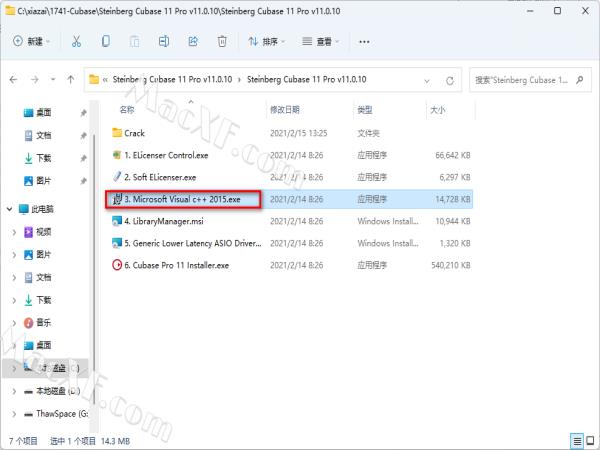Click the Copy icon in toolbar
This screenshot has width=600, height=450.
coord(106,41)
